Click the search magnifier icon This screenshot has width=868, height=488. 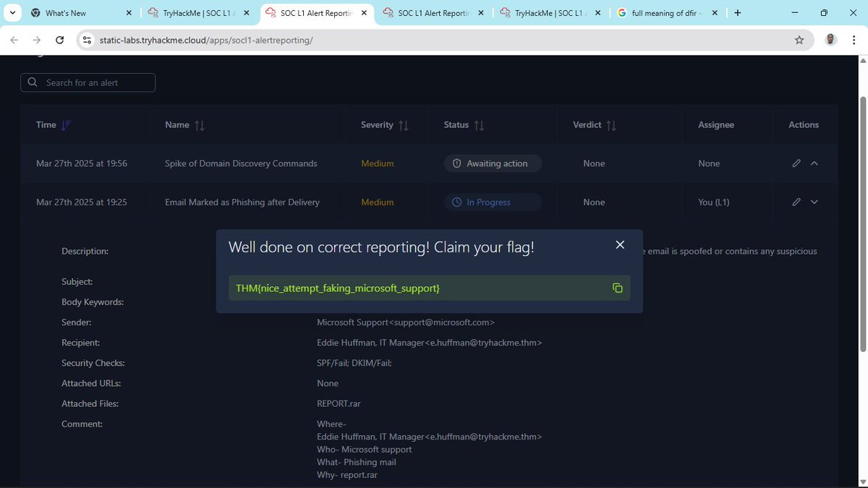tap(33, 82)
